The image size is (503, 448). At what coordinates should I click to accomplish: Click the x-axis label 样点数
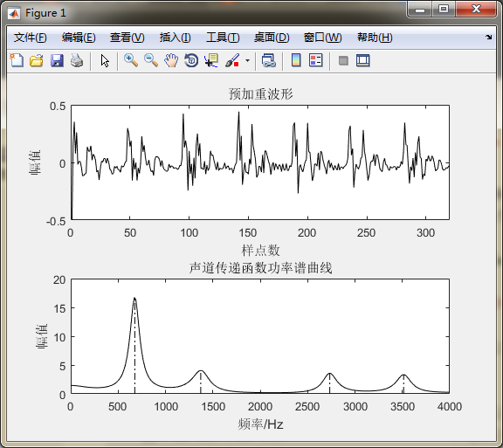click(260, 251)
